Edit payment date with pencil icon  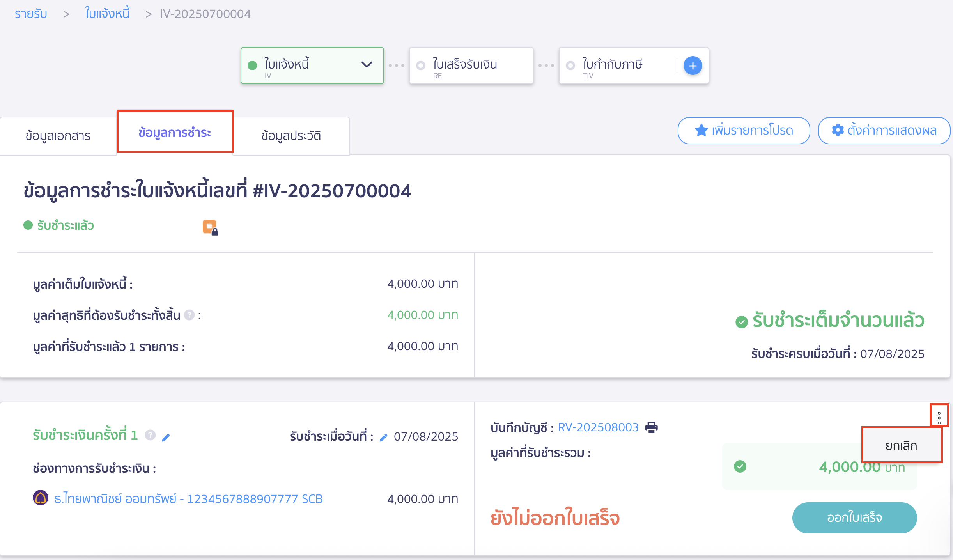click(x=384, y=438)
